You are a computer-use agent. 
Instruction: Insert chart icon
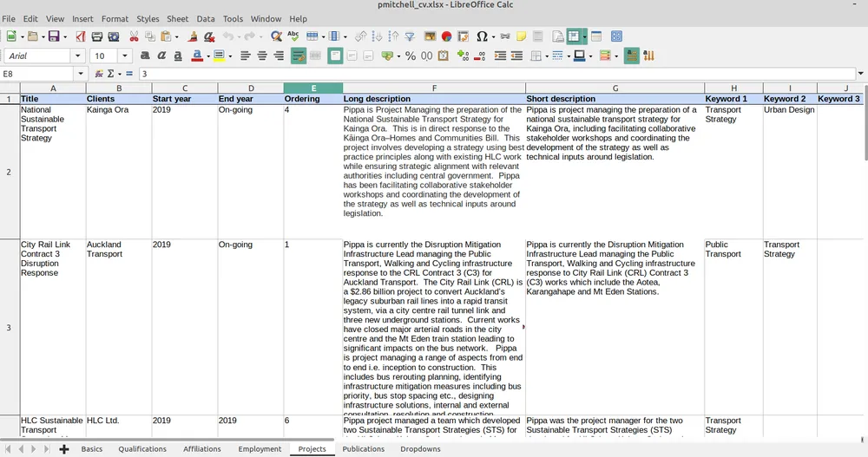(x=446, y=36)
